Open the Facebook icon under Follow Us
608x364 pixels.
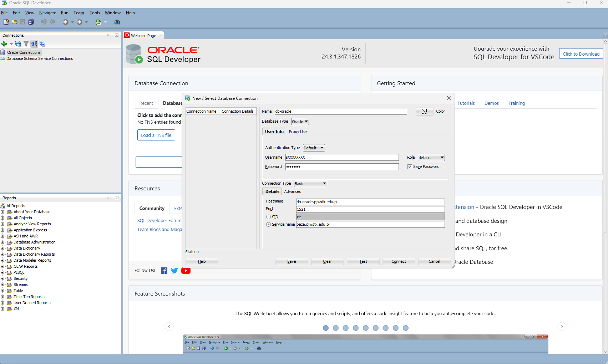pyautogui.click(x=164, y=271)
